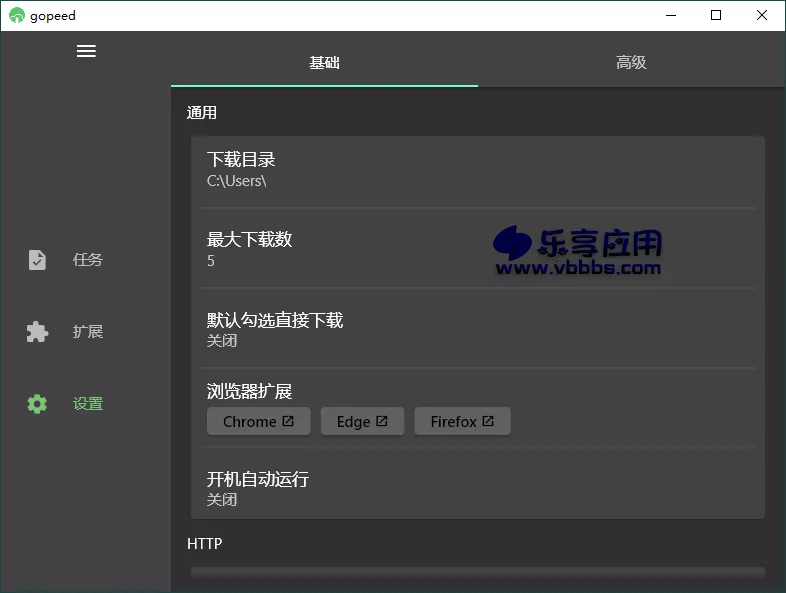Screen dimensions: 786x593
Task: Maximize the gopeed window
Action: pyautogui.click(x=716, y=16)
